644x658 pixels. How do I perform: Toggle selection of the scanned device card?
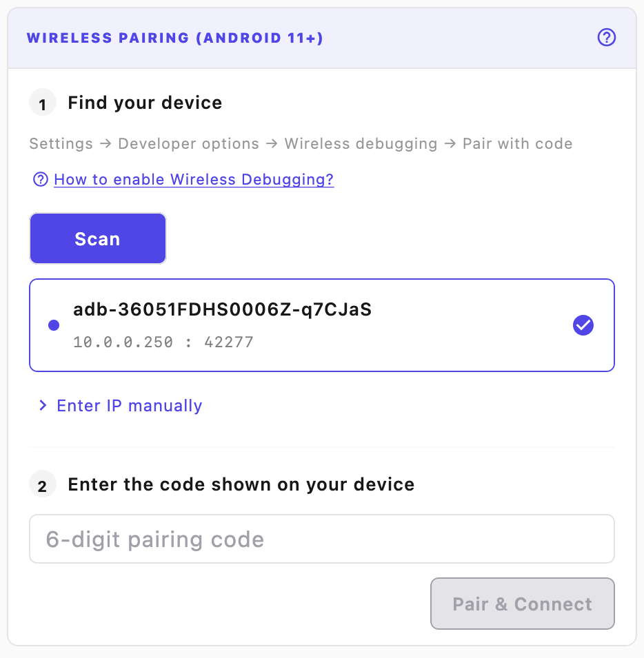click(321, 325)
